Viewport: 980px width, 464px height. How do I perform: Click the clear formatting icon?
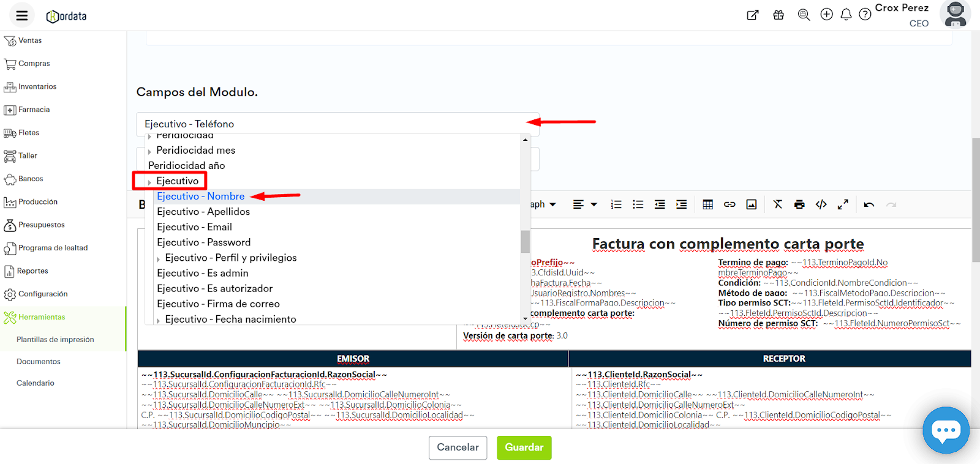(778, 204)
